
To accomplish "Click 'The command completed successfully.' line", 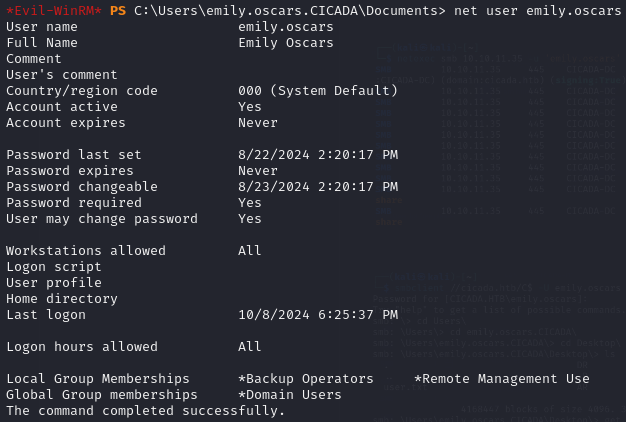I will click(146, 411).
